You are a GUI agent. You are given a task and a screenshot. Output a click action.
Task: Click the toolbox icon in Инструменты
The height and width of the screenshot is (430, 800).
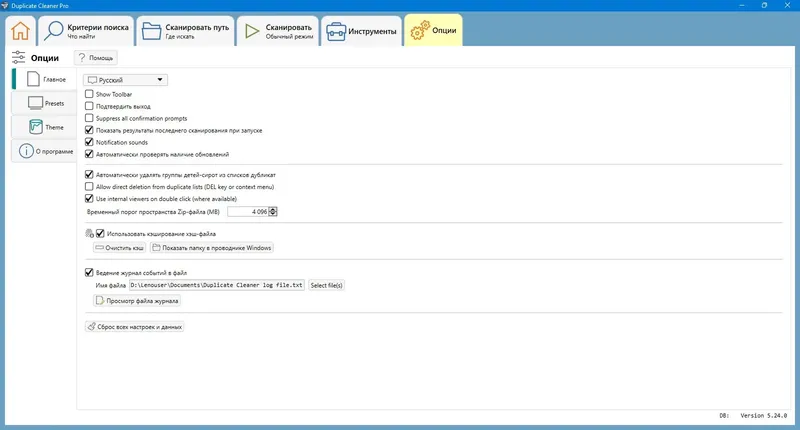[x=336, y=32]
